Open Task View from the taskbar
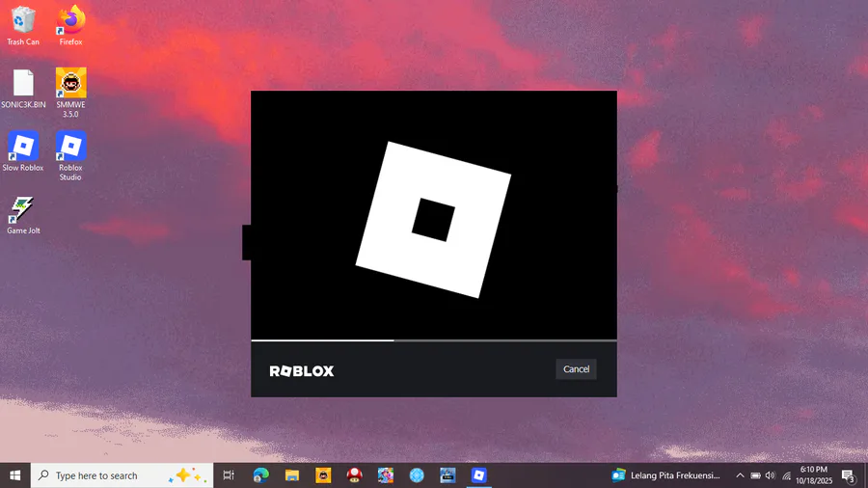Image resolution: width=868 pixels, height=488 pixels. click(229, 475)
